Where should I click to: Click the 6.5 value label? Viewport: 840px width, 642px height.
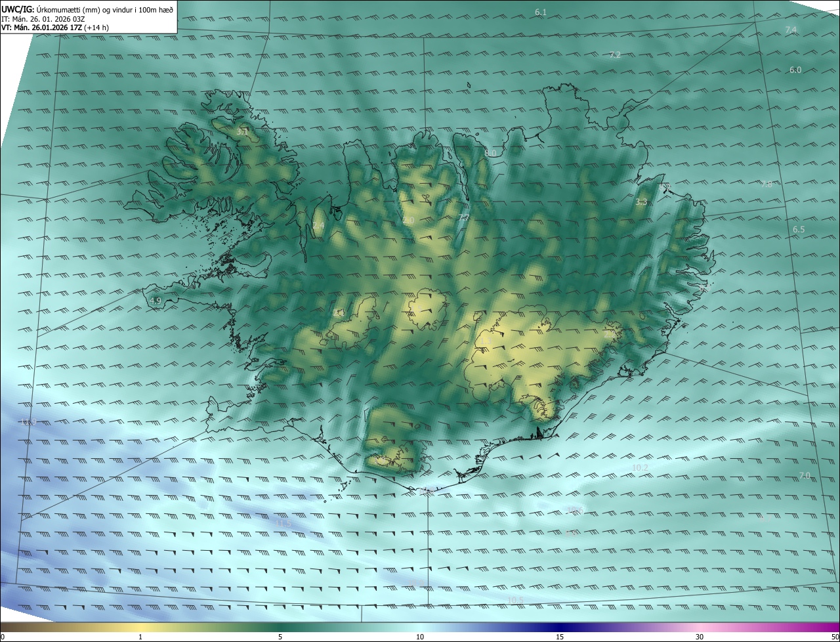[799, 230]
